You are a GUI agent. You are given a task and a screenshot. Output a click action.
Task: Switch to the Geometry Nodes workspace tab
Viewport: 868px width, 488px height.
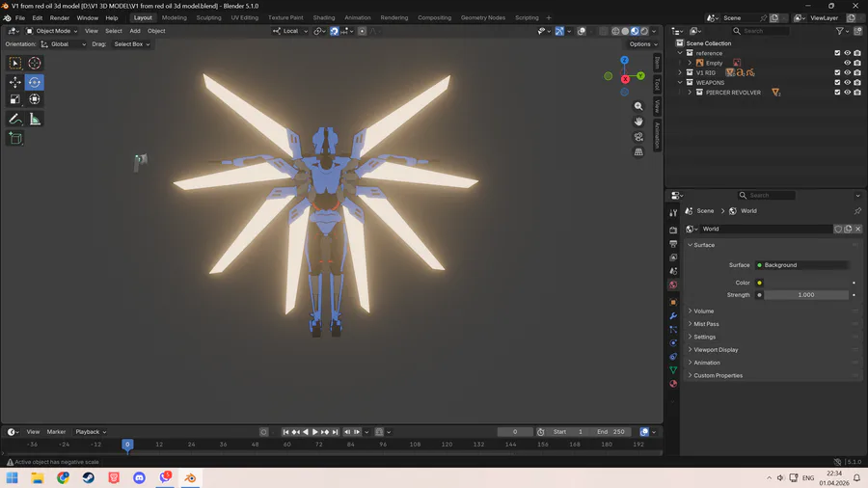(483, 17)
